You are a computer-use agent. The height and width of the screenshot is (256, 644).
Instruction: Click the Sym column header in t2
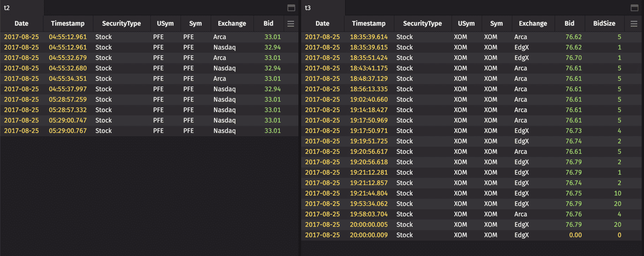195,24
